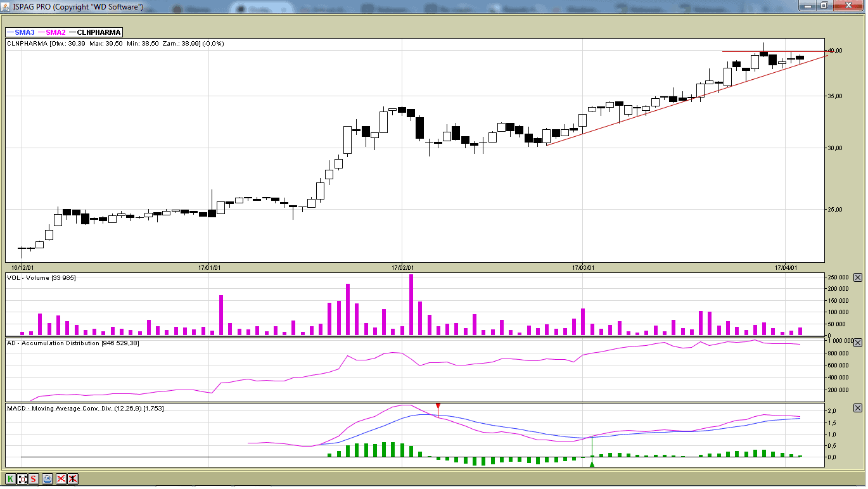Click the green K button in bottom toolbar
This screenshot has width=868, height=489.
click(10, 479)
